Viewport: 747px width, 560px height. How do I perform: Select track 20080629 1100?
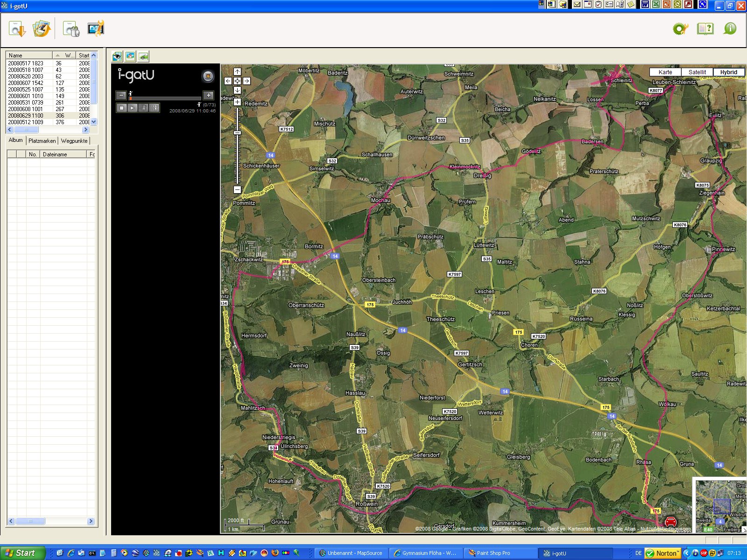click(48, 115)
